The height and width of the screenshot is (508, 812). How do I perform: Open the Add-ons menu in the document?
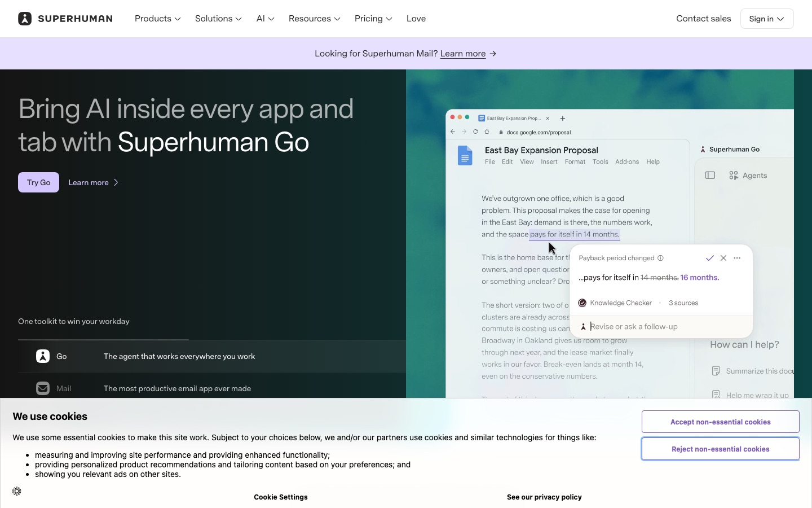[627, 162]
